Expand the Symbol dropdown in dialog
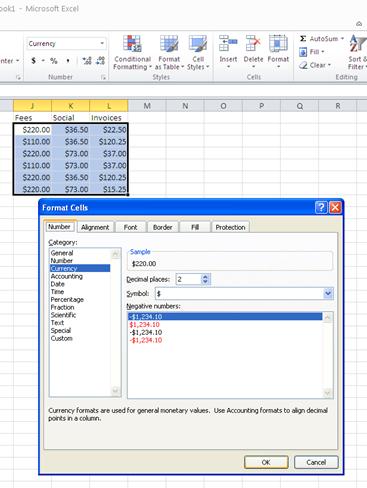Viewport: 367px width, 488px height. pos(328,294)
